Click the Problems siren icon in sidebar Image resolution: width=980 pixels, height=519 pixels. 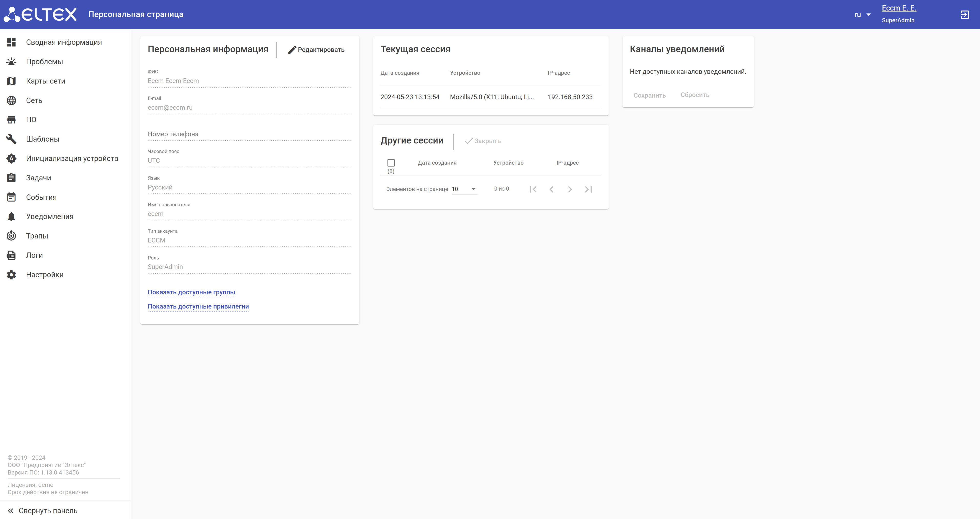click(x=12, y=62)
